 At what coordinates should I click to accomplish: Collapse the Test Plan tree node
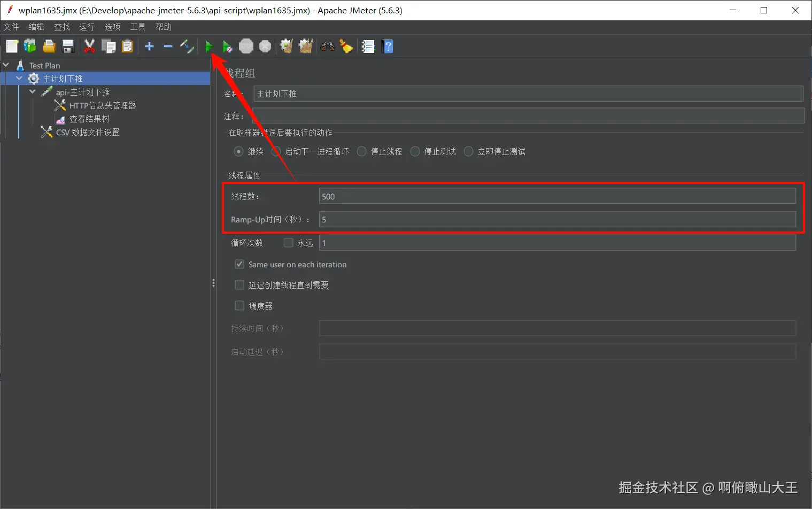click(x=6, y=65)
